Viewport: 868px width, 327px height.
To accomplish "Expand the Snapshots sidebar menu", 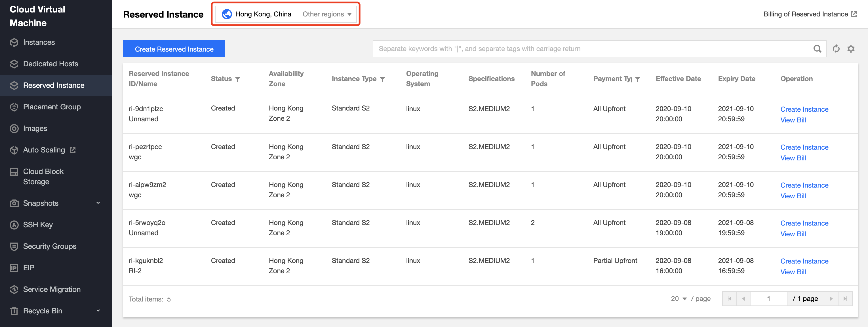I will pos(98,203).
